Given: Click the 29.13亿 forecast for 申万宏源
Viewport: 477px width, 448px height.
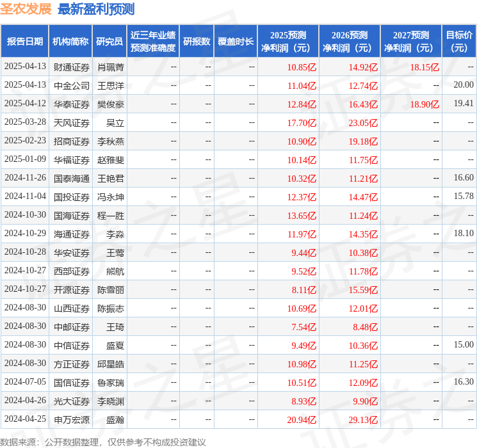Looking at the screenshot, I should [x=363, y=419].
